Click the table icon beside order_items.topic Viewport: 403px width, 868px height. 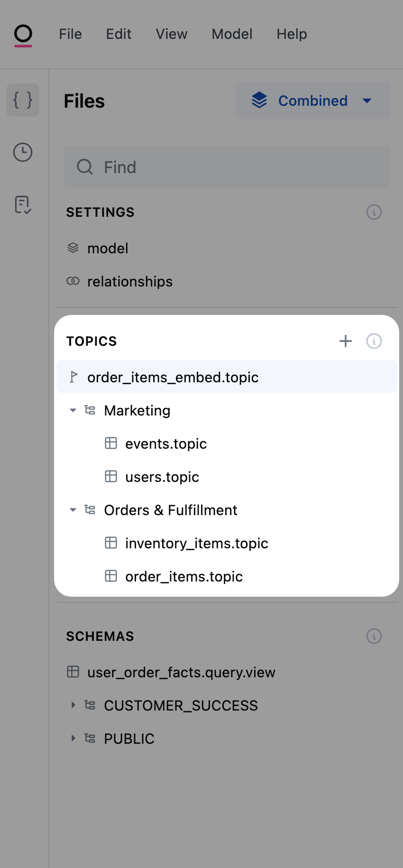tap(111, 576)
